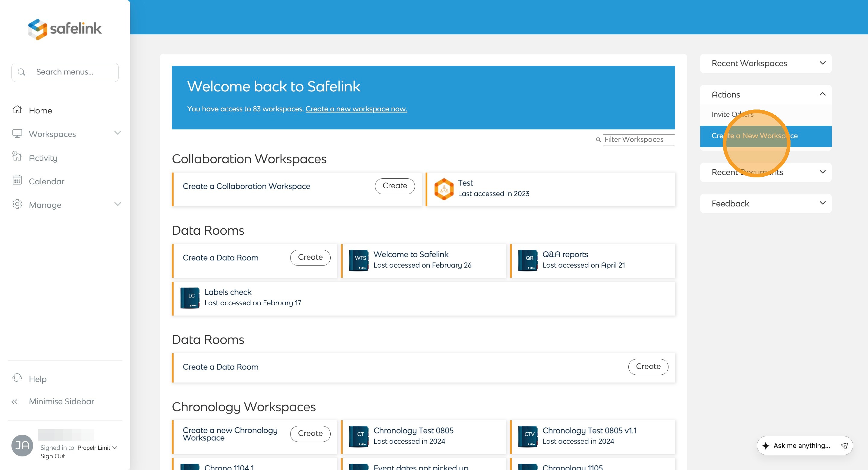868x470 pixels.
Task: Open the Test collaboration workspace icon
Action: 444,189
